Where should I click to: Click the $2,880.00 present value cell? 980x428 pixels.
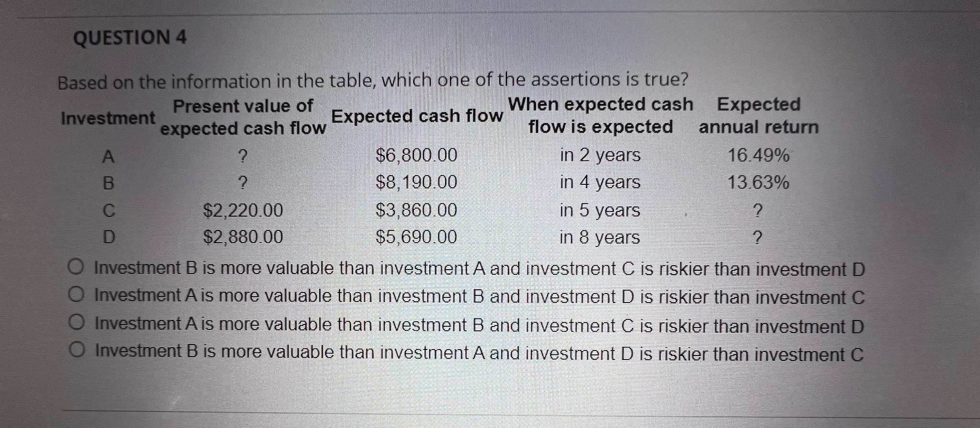pyautogui.click(x=244, y=237)
